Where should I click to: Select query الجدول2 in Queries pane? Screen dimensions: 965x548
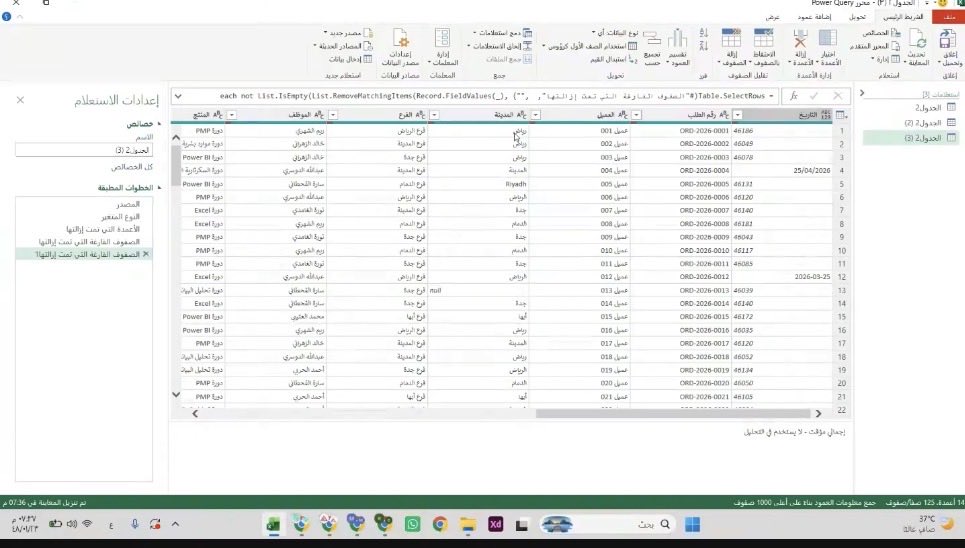coord(928,108)
